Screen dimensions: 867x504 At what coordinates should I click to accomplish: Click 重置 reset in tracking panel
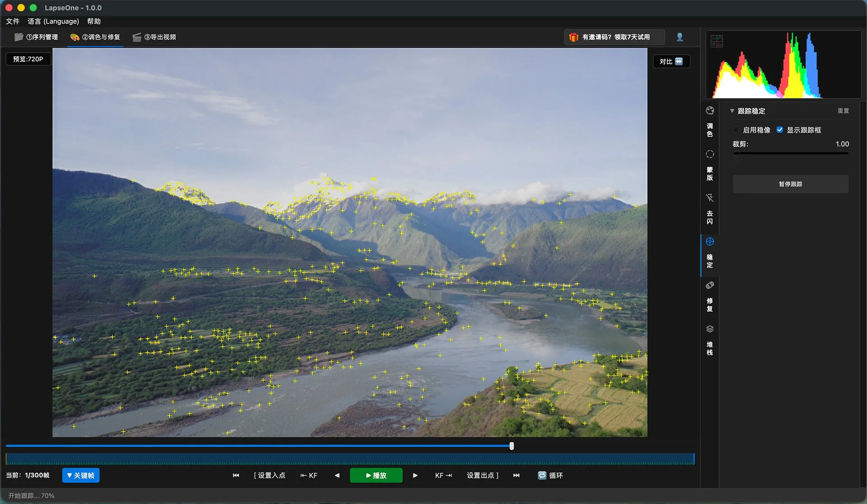coord(843,111)
